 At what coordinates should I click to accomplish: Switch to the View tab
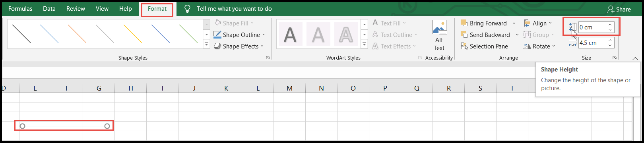click(102, 9)
